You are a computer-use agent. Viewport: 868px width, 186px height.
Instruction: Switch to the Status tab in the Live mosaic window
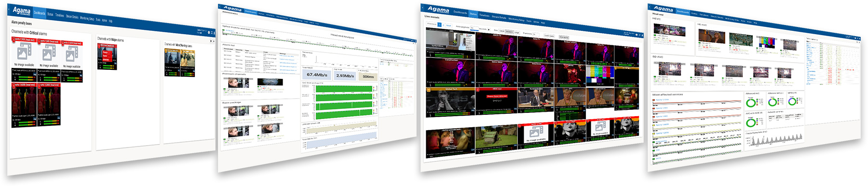[473, 14]
